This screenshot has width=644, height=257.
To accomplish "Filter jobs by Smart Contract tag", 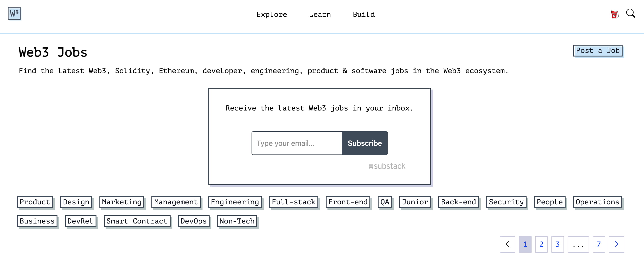I will (x=137, y=221).
